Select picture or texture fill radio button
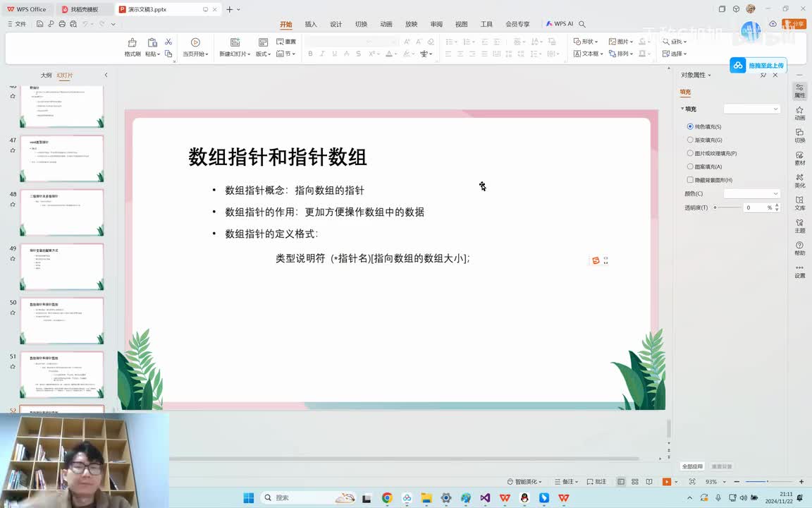Image resolution: width=812 pixels, height=508 pixels. [690, 153]
